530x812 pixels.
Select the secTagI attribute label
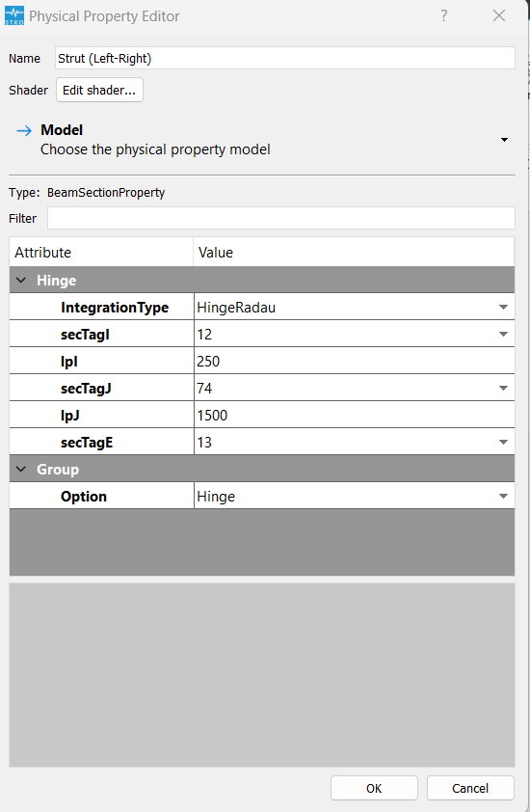[85, 335]
